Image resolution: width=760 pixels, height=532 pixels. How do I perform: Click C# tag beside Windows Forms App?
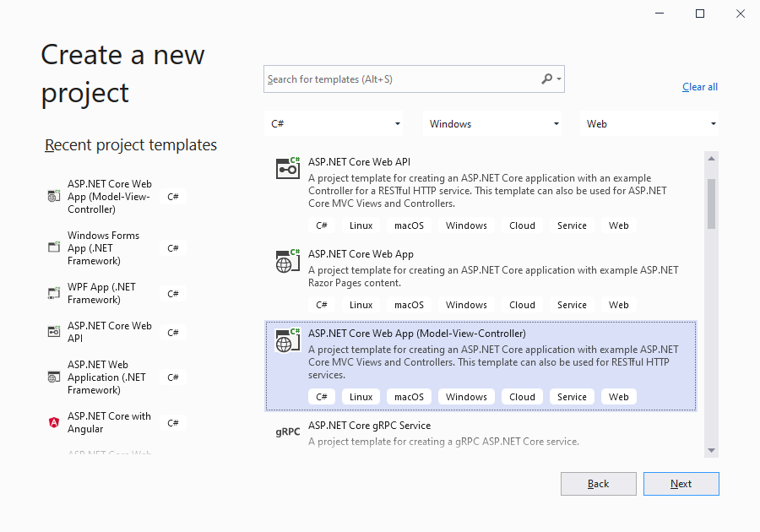[x=173, y=248]
